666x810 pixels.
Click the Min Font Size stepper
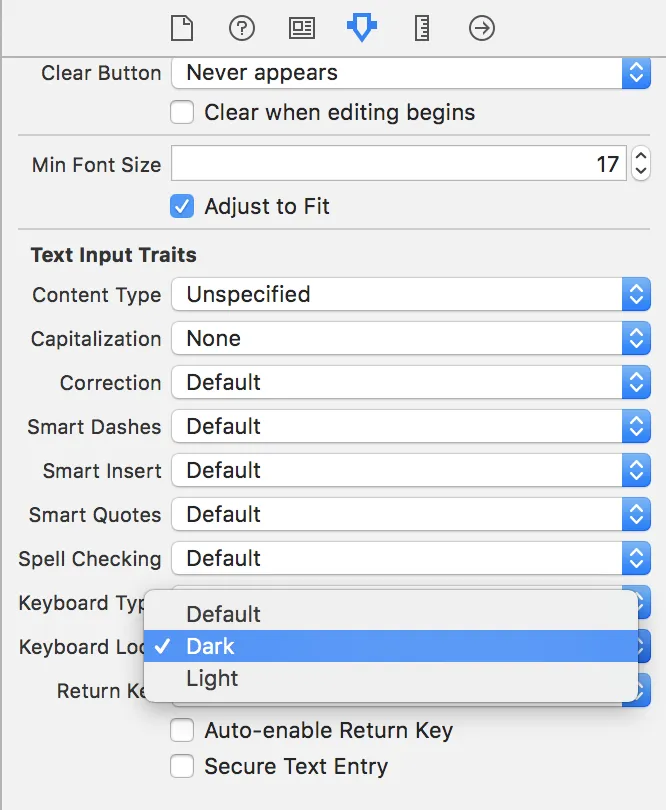641,164
